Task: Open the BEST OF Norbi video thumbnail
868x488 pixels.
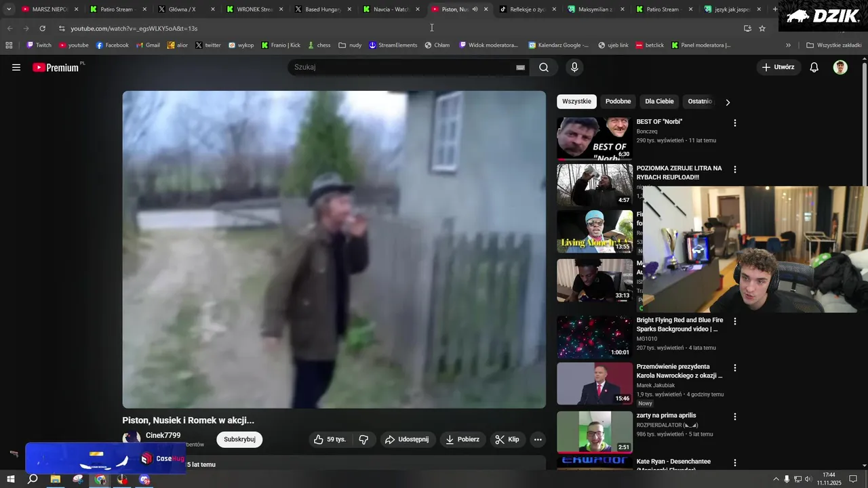Action: [595, 139]
